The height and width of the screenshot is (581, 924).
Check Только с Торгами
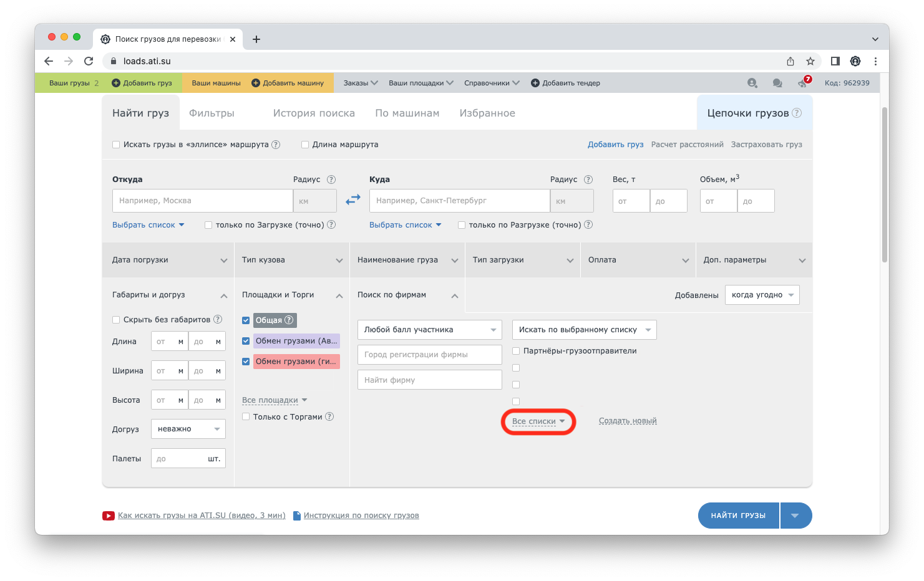coord(246,416)
